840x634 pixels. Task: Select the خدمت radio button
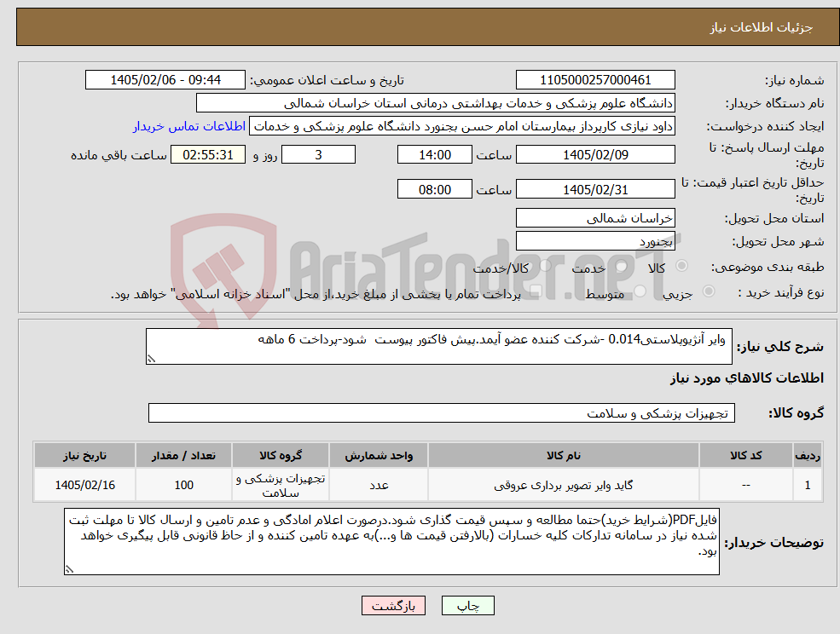tap(622, 266)
